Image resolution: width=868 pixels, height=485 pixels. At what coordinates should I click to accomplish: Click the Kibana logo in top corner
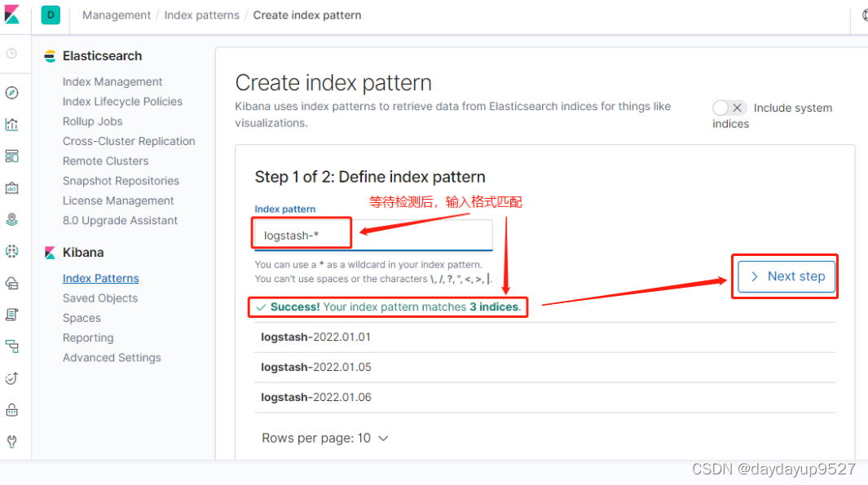point(11,15)
